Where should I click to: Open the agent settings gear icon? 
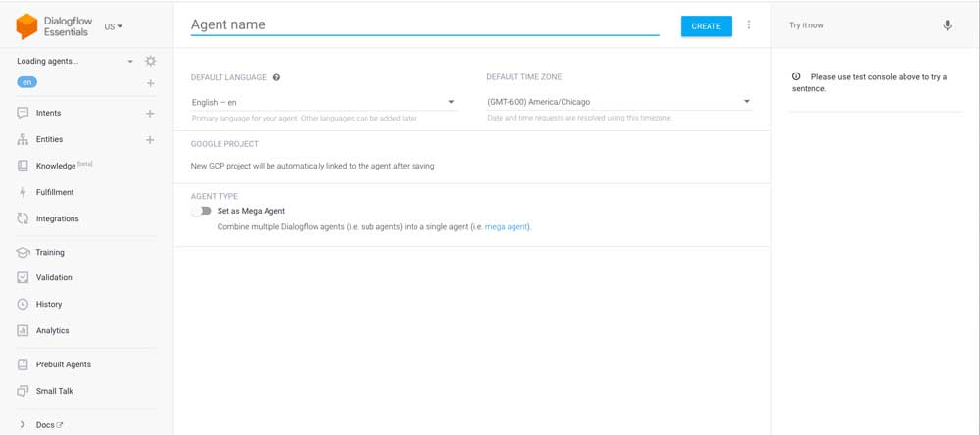150,62
